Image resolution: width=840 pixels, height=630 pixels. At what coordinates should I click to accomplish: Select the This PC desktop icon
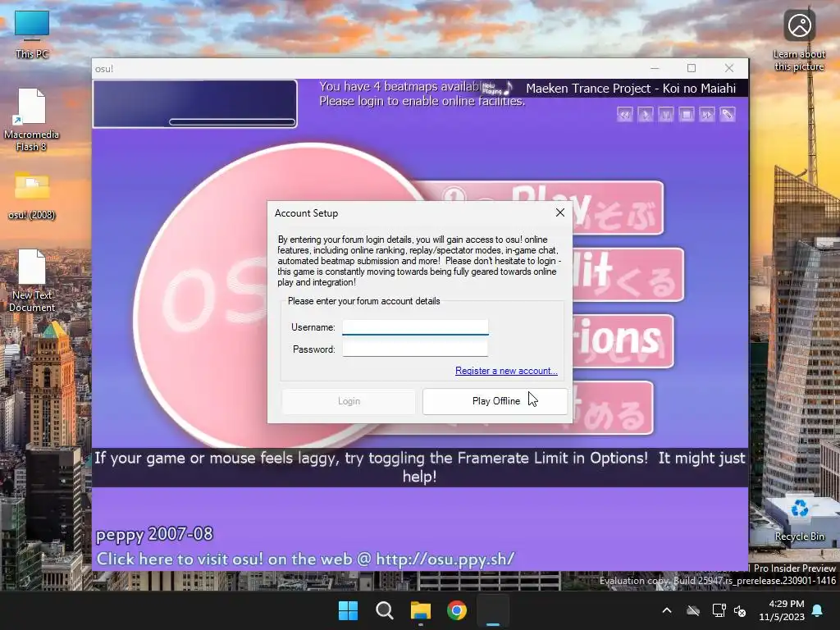(x=32, y=34)
